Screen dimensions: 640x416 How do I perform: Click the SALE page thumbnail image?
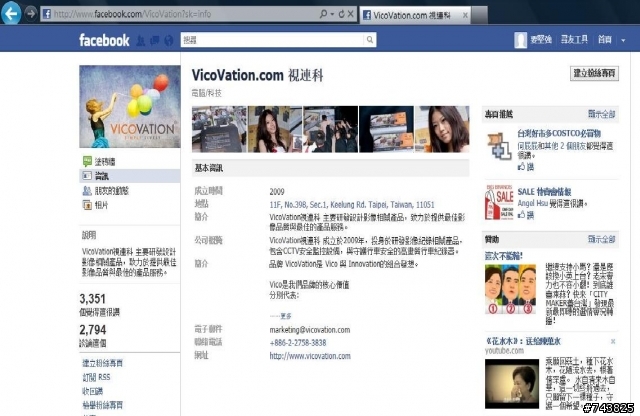499,202
